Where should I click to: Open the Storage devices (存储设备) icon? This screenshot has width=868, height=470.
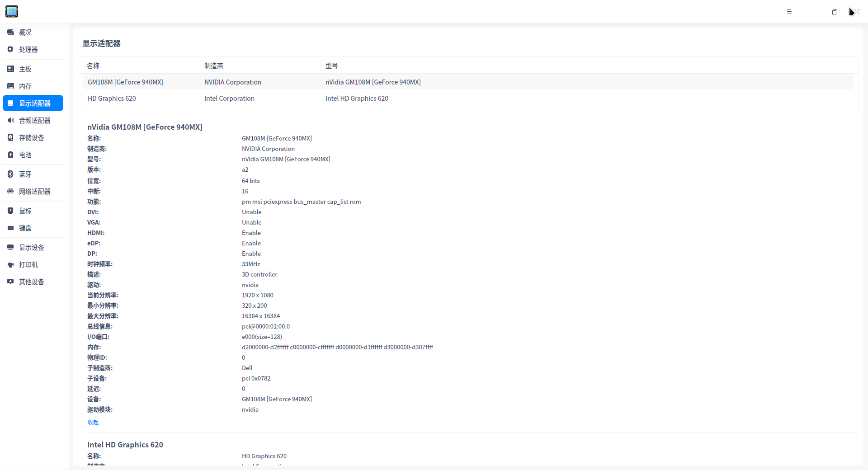pyautogui.click(x=10, y=137)
